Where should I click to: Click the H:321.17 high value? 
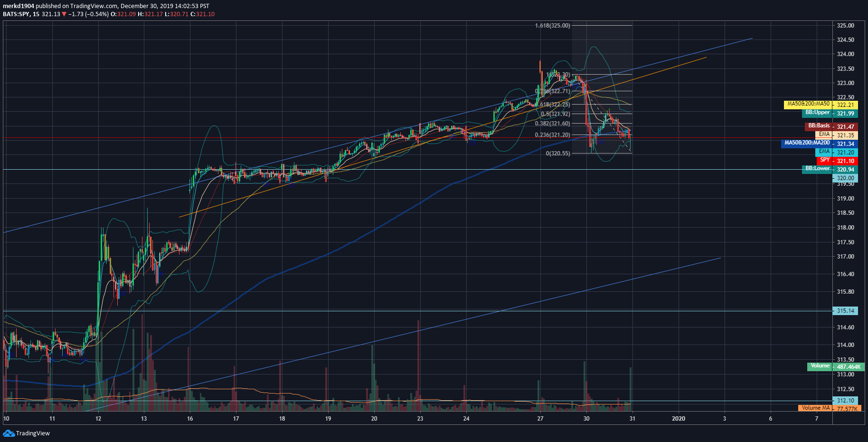pyautogui.click(x=150, y=14)
